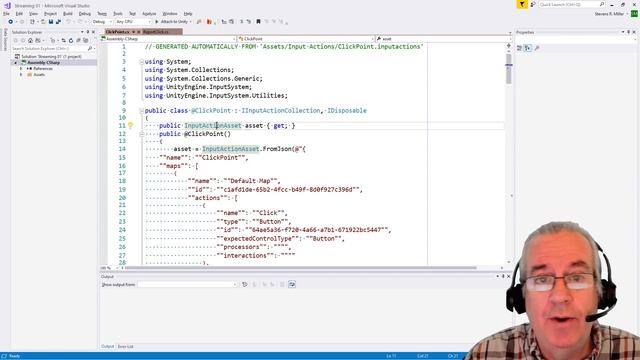Click the notifications flag icon
The image size is (640, 360).
tap(522, 4)
